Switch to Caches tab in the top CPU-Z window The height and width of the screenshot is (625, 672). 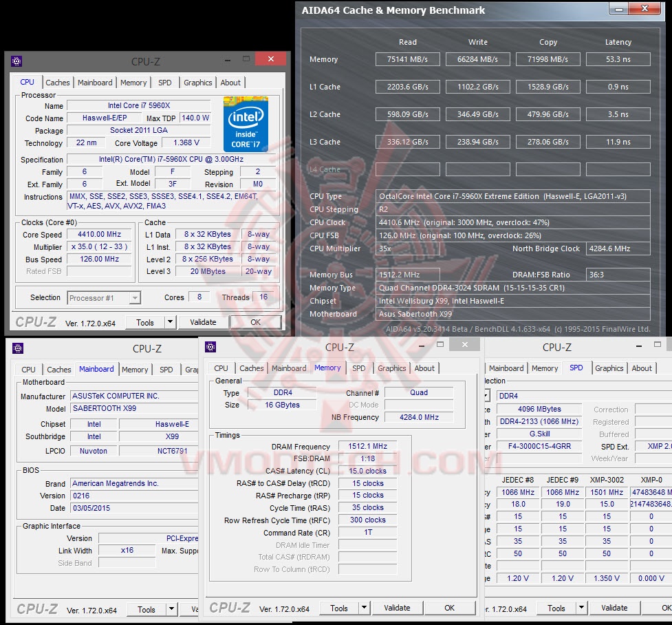coord(57,83)
